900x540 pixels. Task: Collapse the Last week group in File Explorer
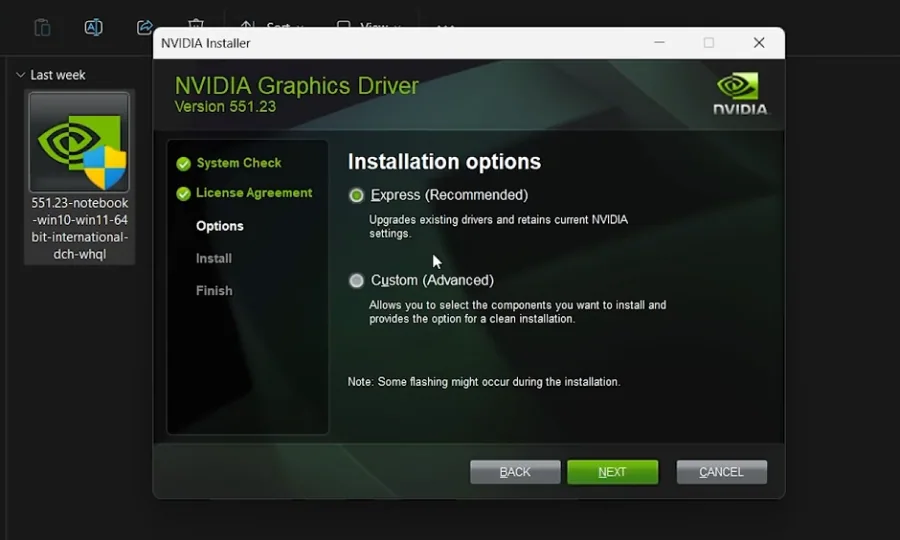pyautogui.click(x=21, y=75)
